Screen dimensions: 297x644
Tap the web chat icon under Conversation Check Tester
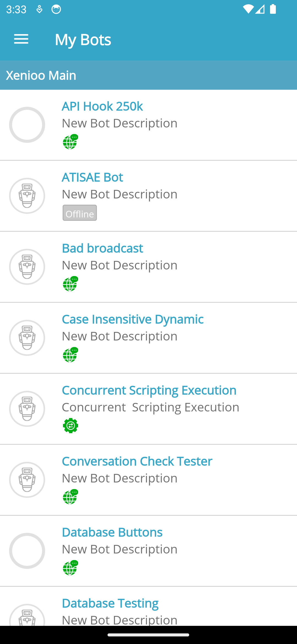70,497
